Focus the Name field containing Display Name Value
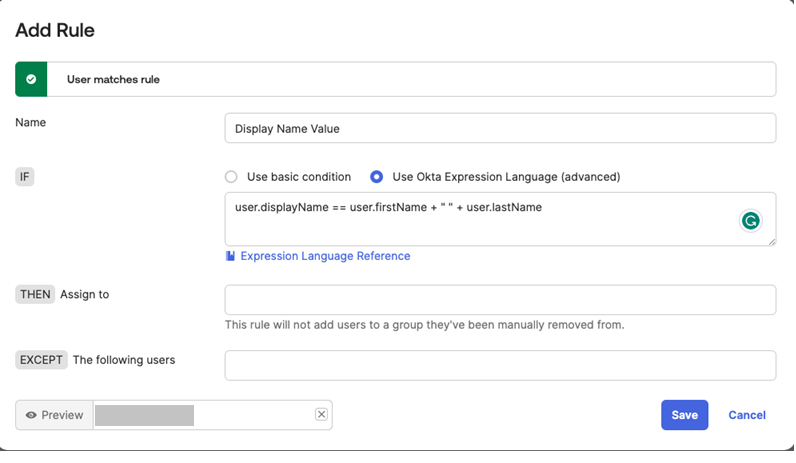 500,128
